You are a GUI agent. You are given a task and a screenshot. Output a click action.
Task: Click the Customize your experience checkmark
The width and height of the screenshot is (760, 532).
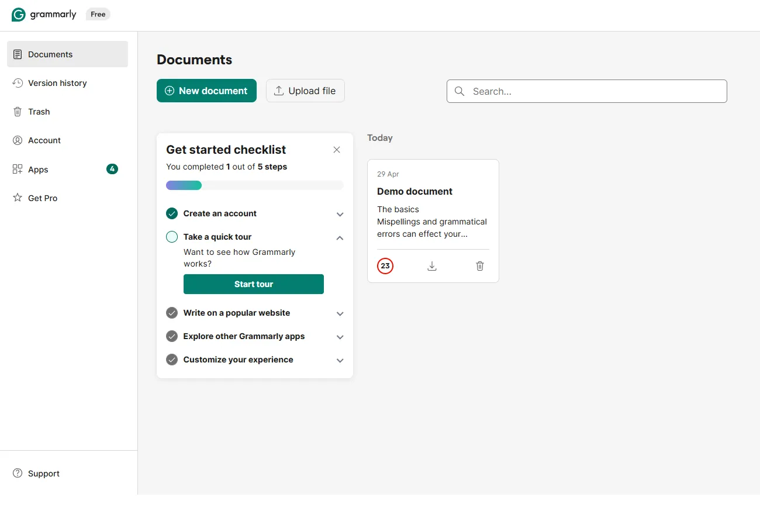[x=172, y=360]
